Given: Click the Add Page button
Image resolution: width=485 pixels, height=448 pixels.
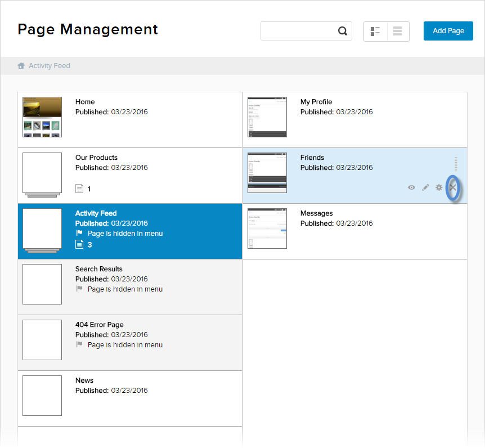Looking at the screenshot, I should point(448,31).
